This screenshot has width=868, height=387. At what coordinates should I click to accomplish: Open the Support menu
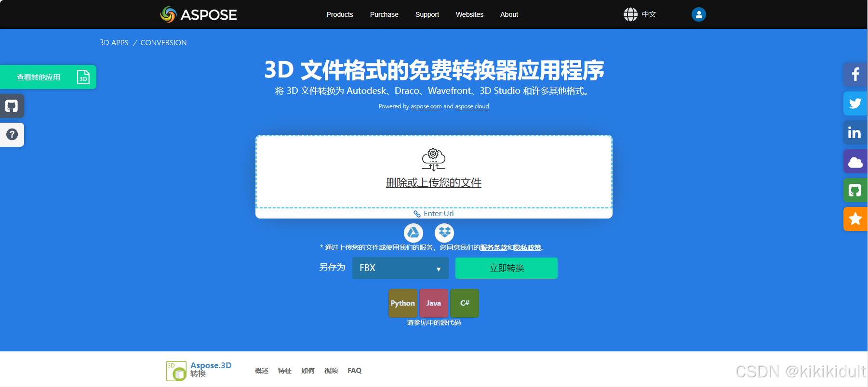427,14
